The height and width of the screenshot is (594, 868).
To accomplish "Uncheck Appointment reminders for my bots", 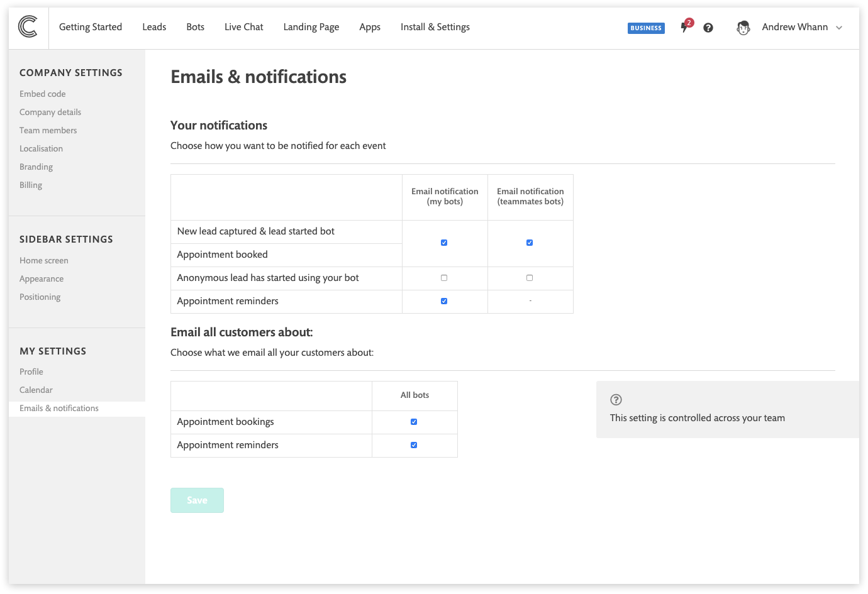I will 444,301.
